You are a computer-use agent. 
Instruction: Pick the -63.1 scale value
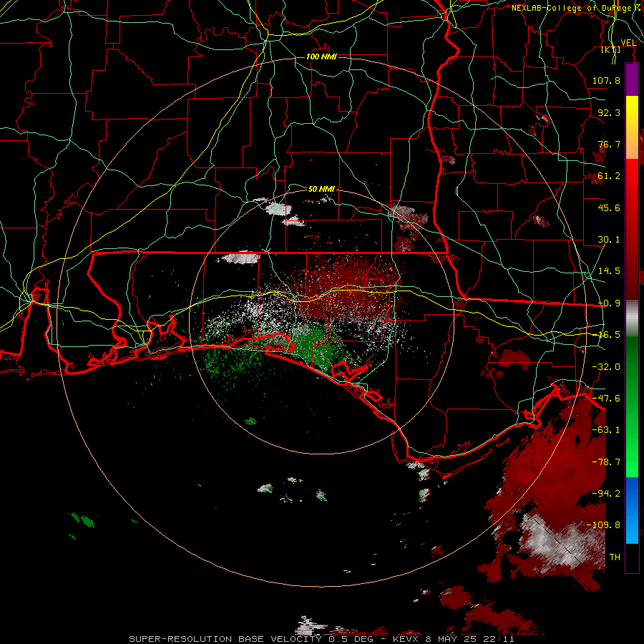point(606,430)
